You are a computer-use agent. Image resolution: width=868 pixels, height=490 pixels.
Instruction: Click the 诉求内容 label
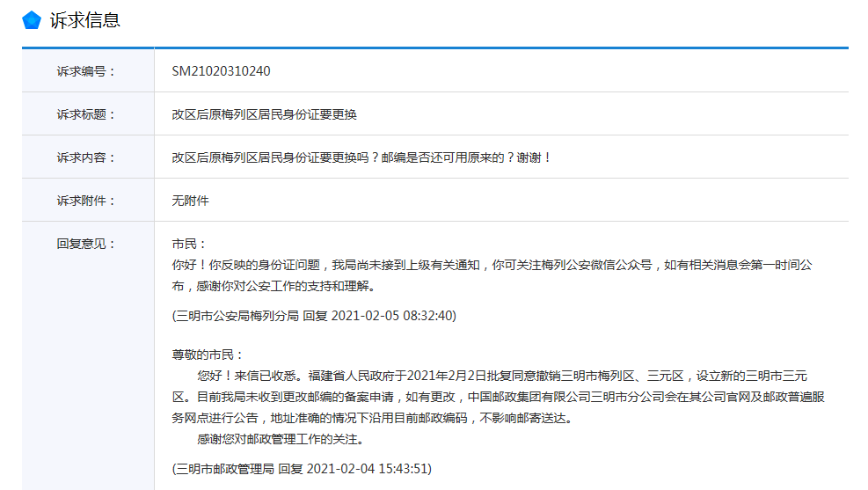86,157
